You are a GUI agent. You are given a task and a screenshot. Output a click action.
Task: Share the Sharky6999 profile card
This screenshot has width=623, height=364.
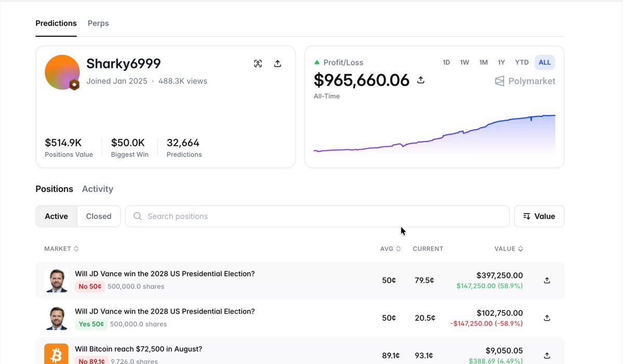[x=278, y=64]
